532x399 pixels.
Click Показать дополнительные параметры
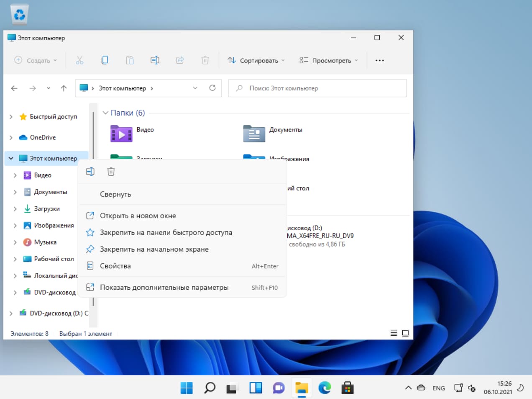tap(164, 288)
